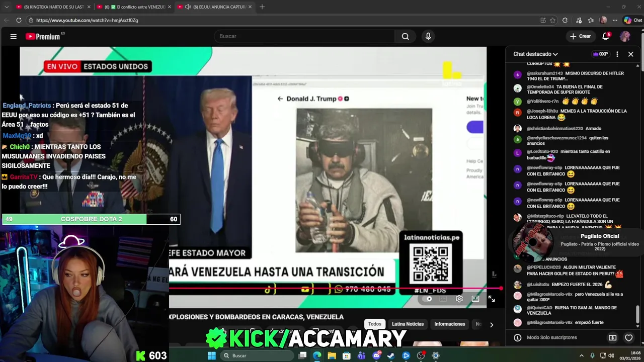Open the YouTube guide hamburger menu
644x362 pixels.
[14, 36]
